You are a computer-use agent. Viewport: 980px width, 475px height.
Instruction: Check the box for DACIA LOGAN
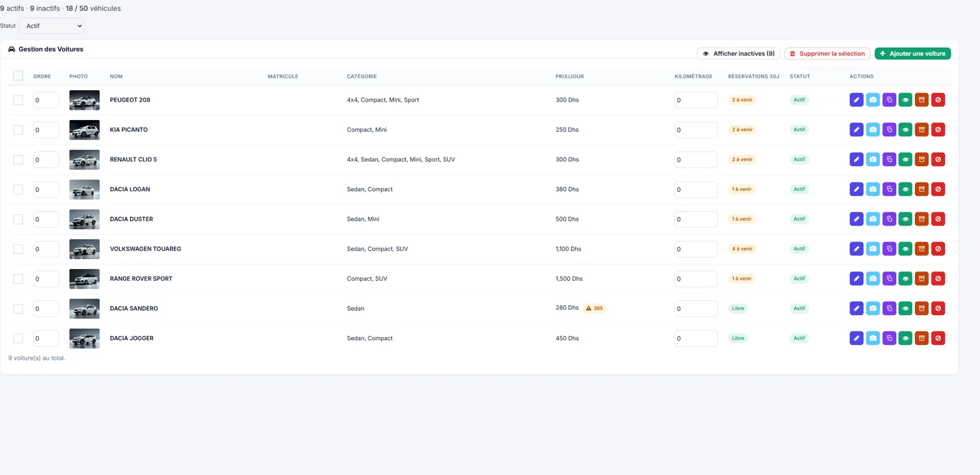[x=18, y=189]
